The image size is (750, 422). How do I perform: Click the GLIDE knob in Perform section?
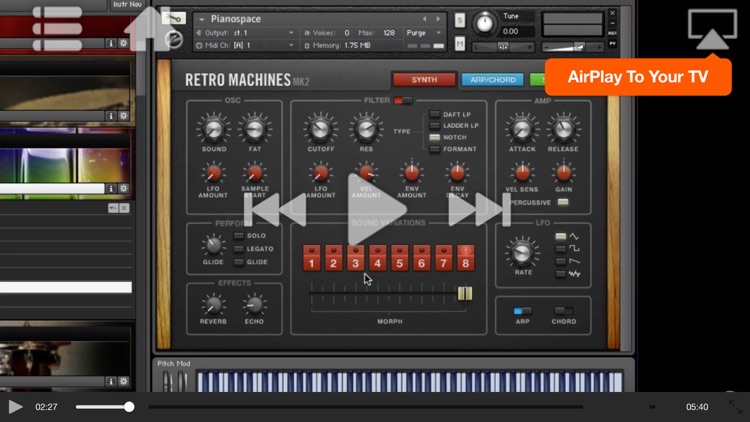(x=213, y=245)
